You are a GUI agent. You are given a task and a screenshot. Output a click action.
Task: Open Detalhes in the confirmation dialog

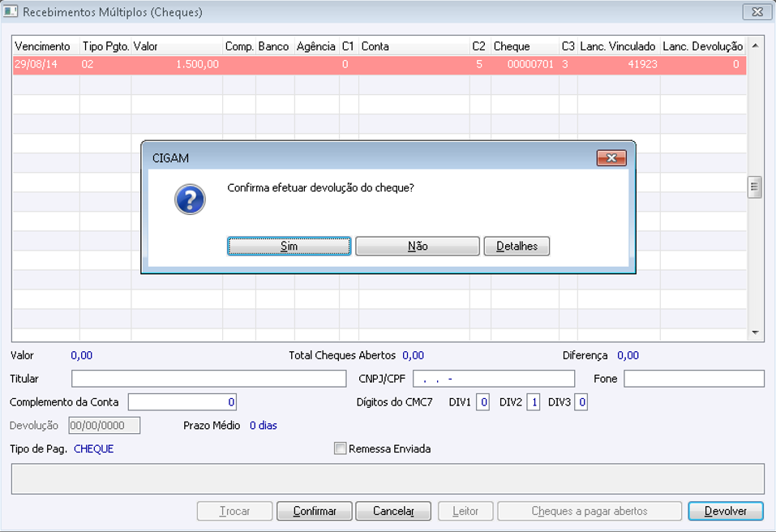click(517, 246)
